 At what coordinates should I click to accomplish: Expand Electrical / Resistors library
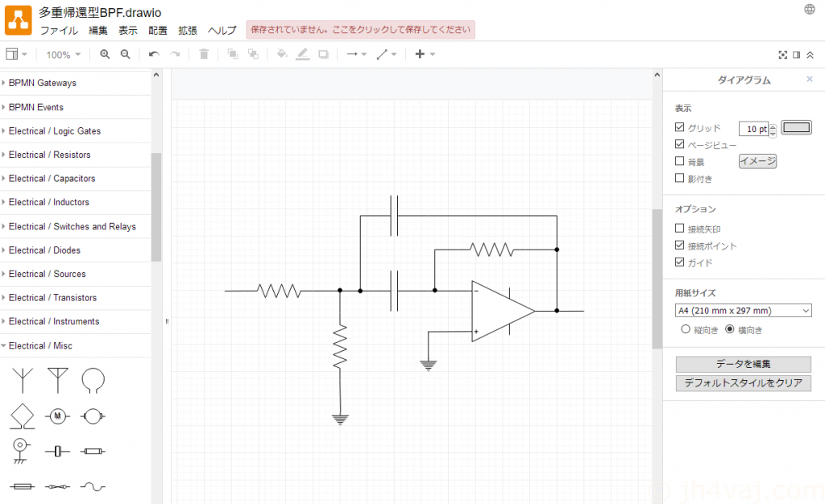click(x=75, y=155)
